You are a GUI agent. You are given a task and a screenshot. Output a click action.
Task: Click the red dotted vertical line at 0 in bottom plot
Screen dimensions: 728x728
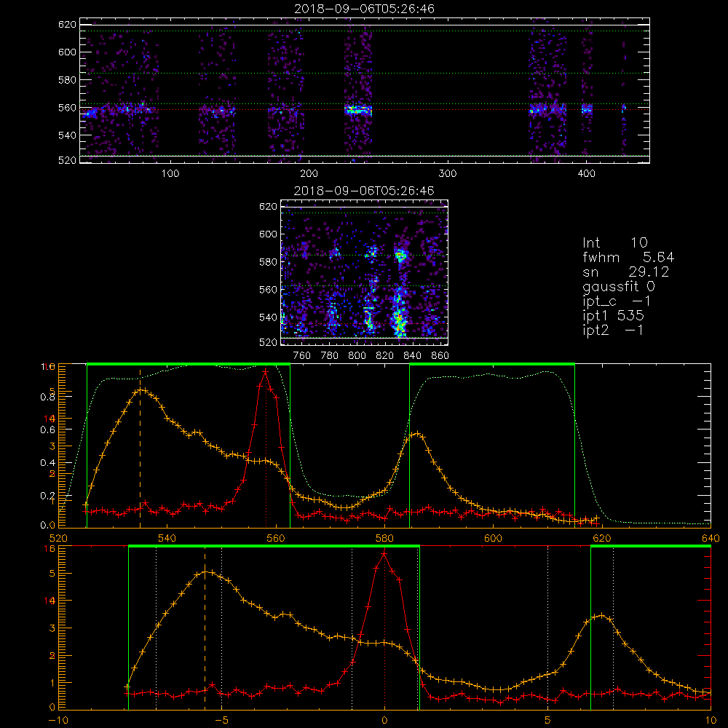coord(384,631)
